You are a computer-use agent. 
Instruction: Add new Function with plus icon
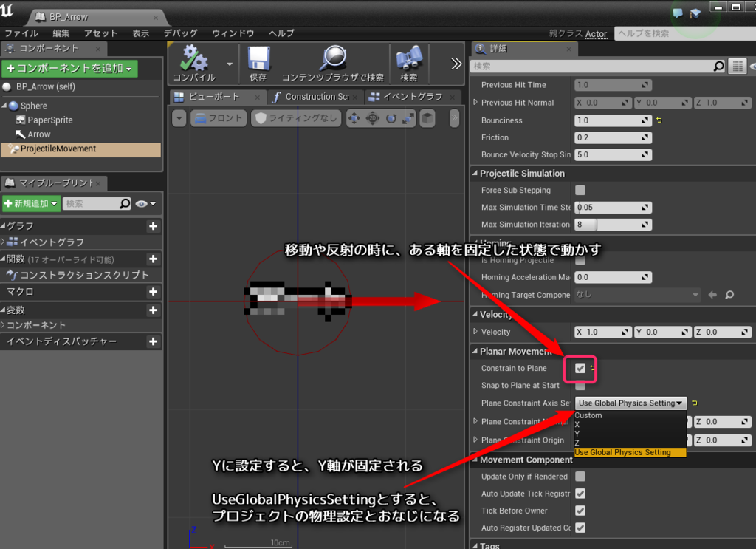click(x=153, y=259)
